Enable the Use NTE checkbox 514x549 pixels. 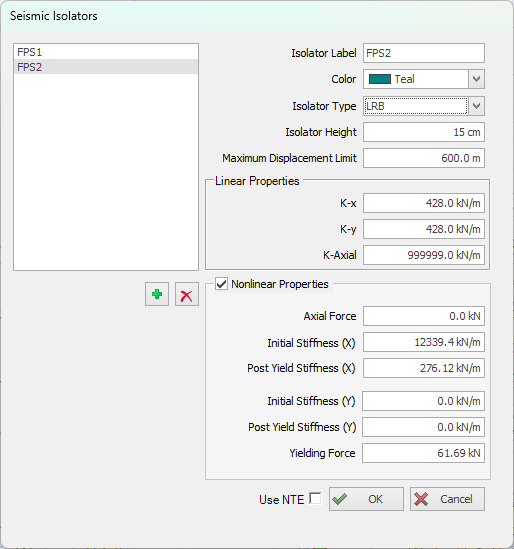point(315,499)
